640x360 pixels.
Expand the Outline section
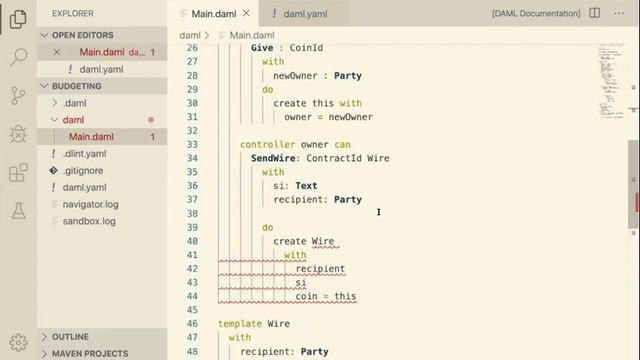tap(102, 337)
